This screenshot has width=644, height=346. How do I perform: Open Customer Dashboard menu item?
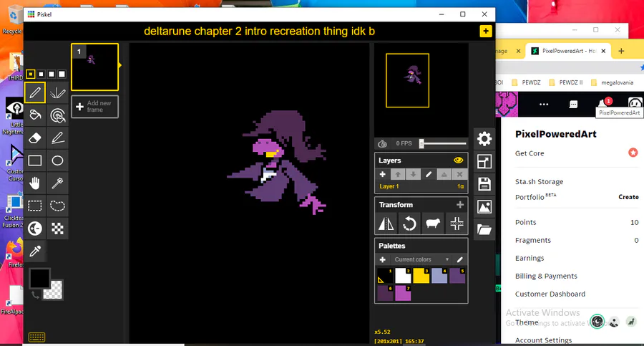[550, 294]
